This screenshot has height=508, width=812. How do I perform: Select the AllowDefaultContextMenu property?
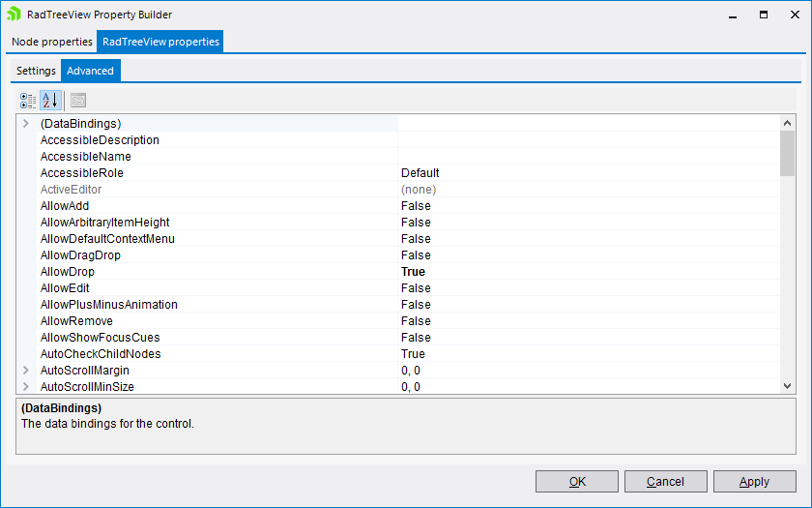(x=107, y=239)
